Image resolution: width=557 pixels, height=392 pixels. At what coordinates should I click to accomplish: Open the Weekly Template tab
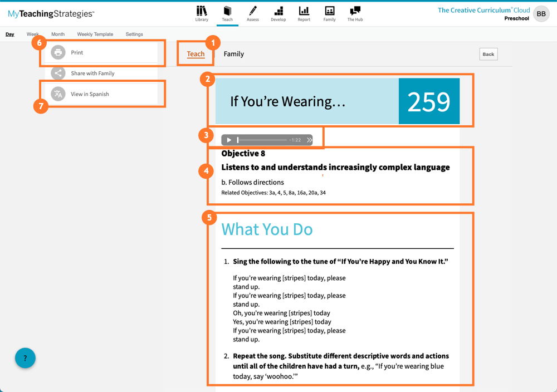pos(95,34)
